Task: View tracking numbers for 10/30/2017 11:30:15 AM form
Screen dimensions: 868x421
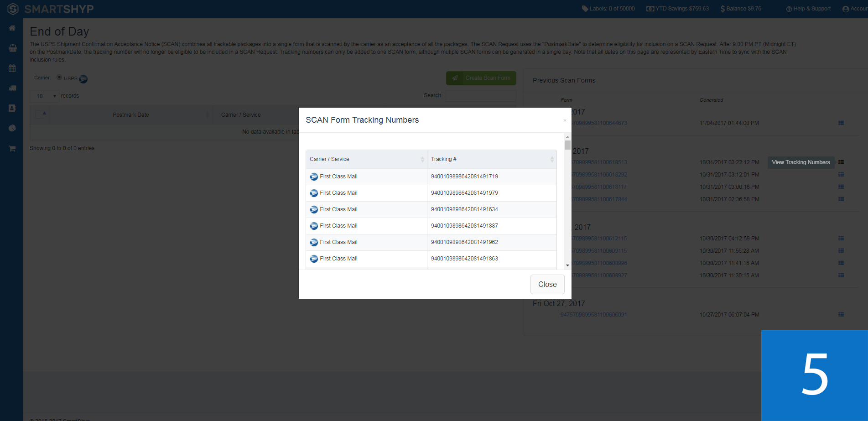Action: pyautogui.click(x=841, y=275)
